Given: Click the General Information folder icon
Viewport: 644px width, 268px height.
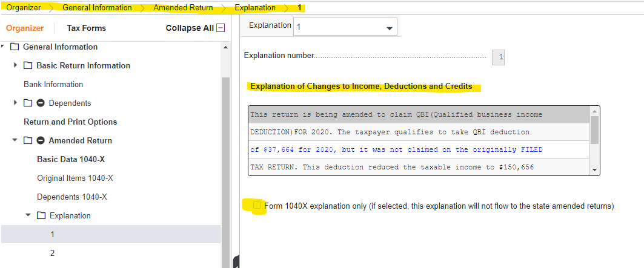Looking at the screenshot, I should [x=15, y=47].
